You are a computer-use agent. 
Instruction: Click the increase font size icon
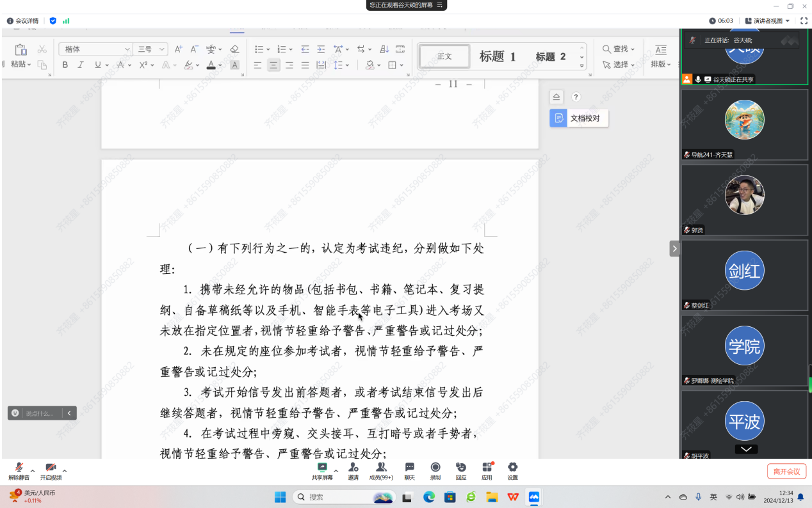179,49
